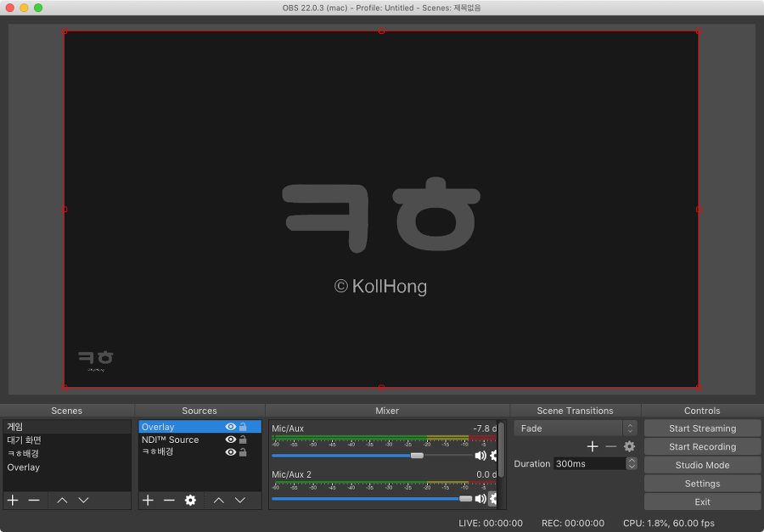Click the Duration stepper arrows
Image resolution: width=764 pixels, height=532 pixels.
coord(631,463)
